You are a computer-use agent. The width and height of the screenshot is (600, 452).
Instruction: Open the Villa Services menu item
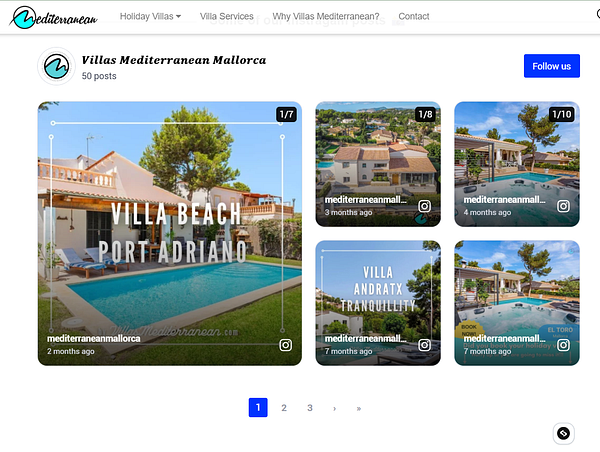click(x=227, y=16)
